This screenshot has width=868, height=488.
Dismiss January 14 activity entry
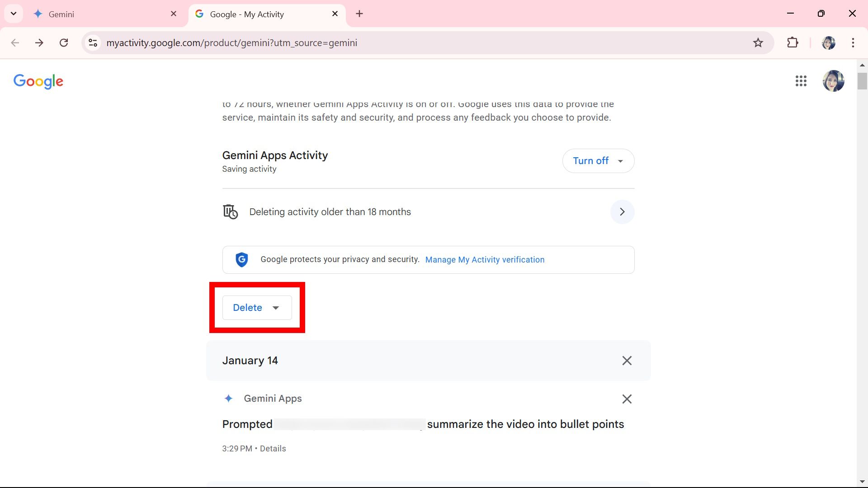click(627, 361)
